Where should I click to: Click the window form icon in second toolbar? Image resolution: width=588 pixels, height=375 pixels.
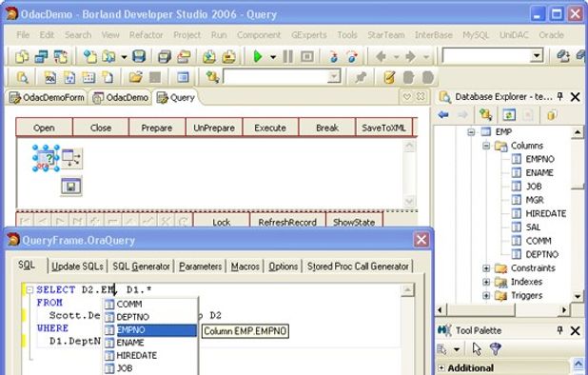(183, 77)
